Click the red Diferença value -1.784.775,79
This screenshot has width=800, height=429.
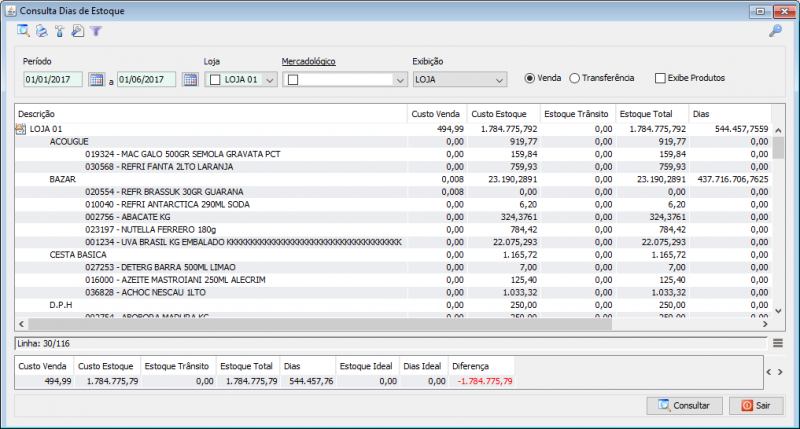485,382
